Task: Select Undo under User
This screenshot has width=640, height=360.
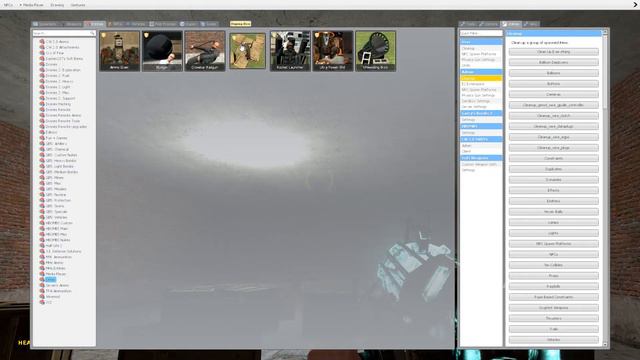Action: tap(481, 65)
